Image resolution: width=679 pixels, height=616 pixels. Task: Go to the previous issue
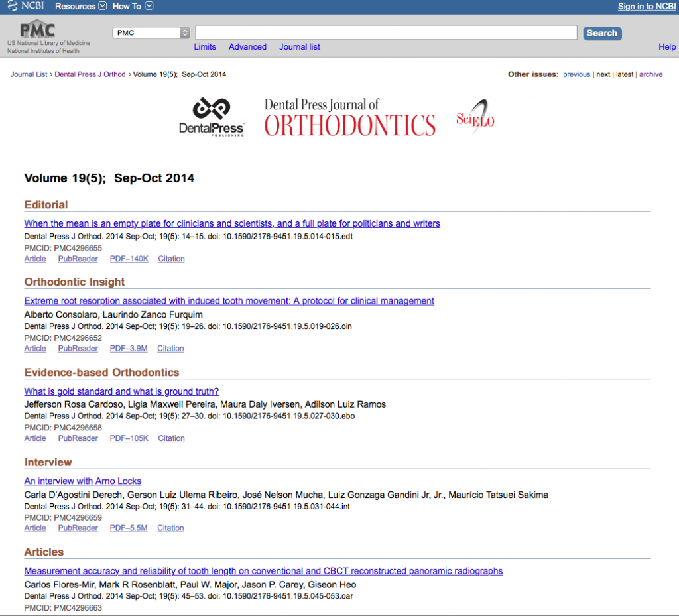coord(576,74)
